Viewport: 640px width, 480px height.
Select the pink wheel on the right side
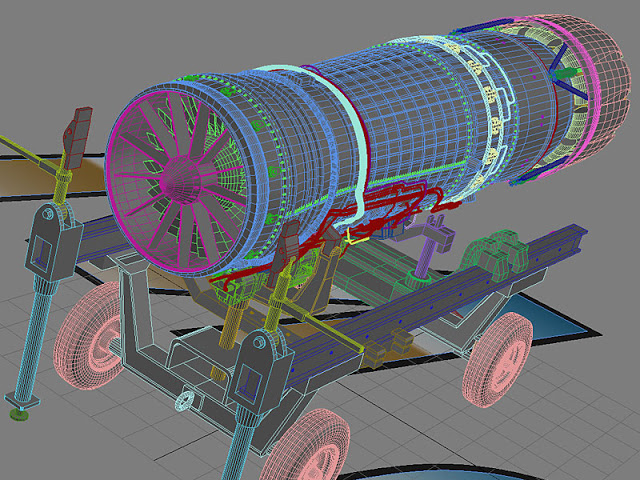coord(497,359)
